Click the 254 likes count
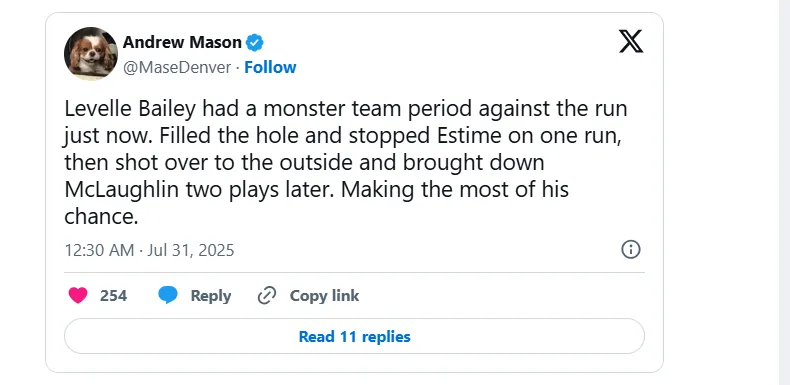 pyautogui.click(x=113, y=296)
